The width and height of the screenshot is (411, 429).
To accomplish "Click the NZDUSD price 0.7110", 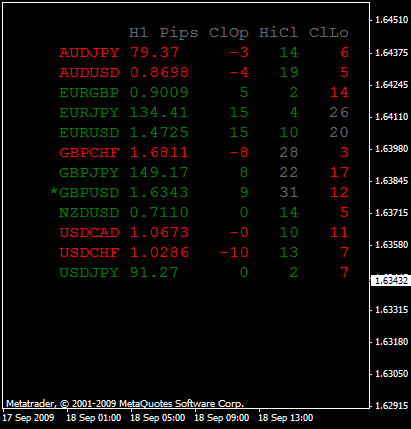I will point(159,213).
